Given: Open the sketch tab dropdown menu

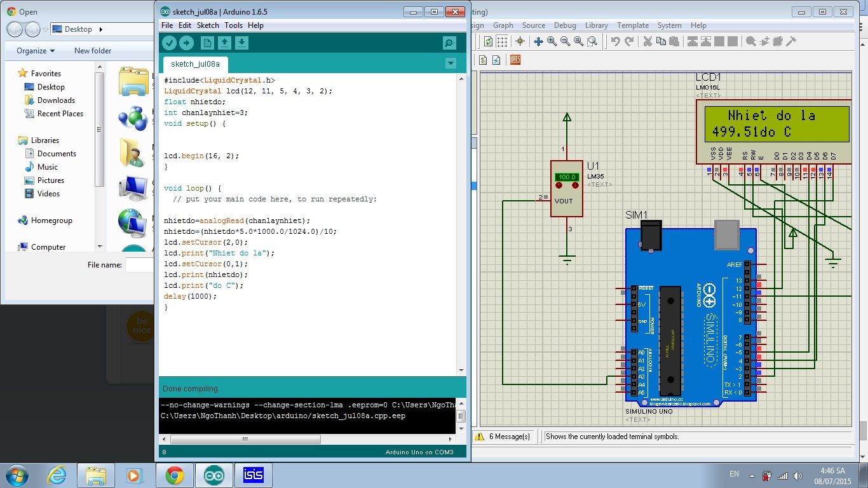Looking at the screenshot, I should (x=451, y=63).
